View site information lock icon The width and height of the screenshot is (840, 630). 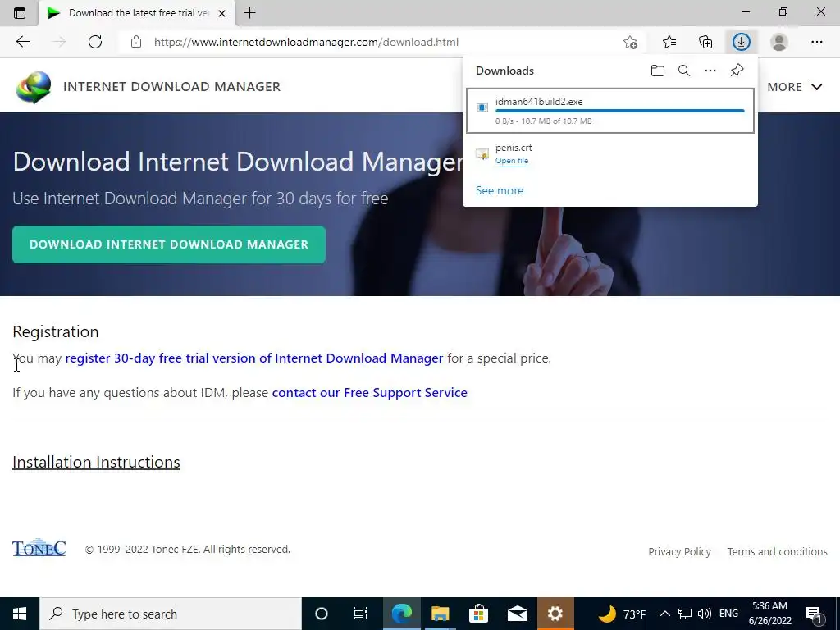pos(136,42)
